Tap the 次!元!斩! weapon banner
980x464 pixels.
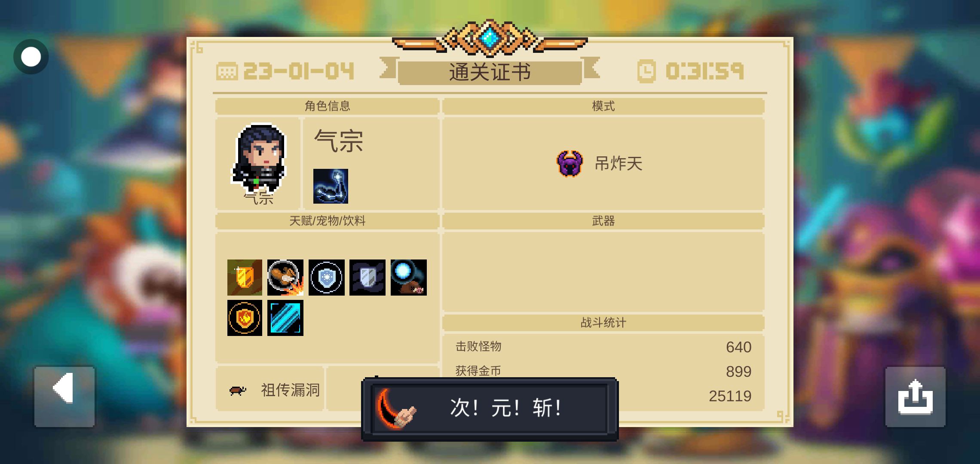490,409
